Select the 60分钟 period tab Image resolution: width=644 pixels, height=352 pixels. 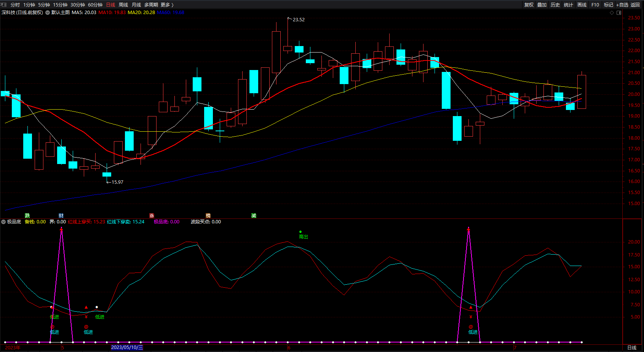point(95,5)
